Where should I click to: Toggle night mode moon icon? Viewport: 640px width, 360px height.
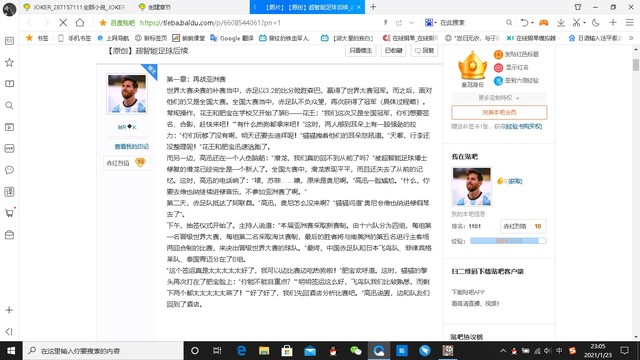tap(596, 23)
